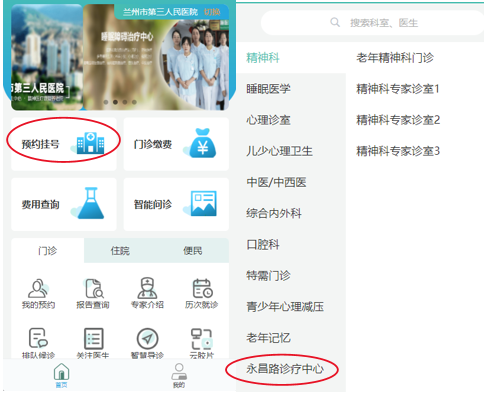This screenshot has width=484, height=401.
Task: Open the 门诊缴费 outpatient payment card
Action: click(x=176, y=144)
